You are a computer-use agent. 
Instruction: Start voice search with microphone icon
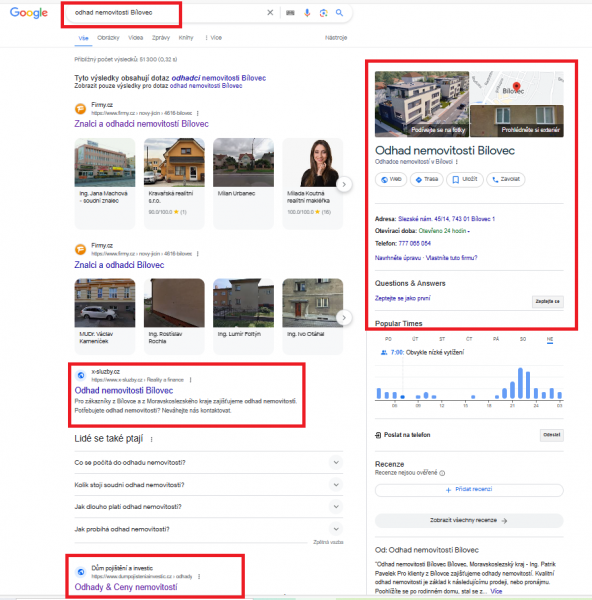pyautogui.click(x=307, y=13)
